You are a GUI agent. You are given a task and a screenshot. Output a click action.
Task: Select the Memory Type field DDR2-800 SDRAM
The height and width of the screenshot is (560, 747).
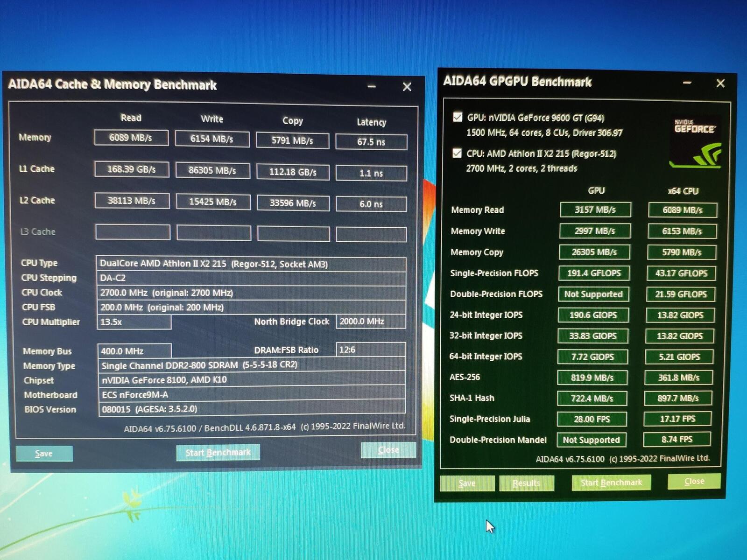point(252,364)
